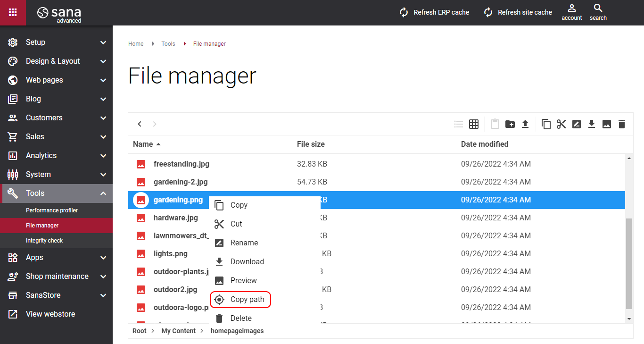
Task: Open Performance profiler tool
Action: tap(57, 210)
